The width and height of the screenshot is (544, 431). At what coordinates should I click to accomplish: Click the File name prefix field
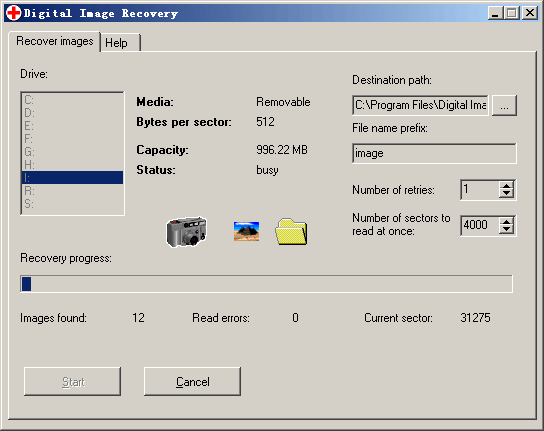coord(434,153)
